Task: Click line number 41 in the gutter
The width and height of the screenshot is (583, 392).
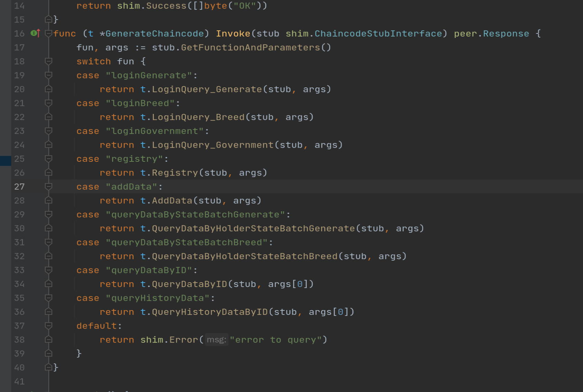Action: point(19,382)
